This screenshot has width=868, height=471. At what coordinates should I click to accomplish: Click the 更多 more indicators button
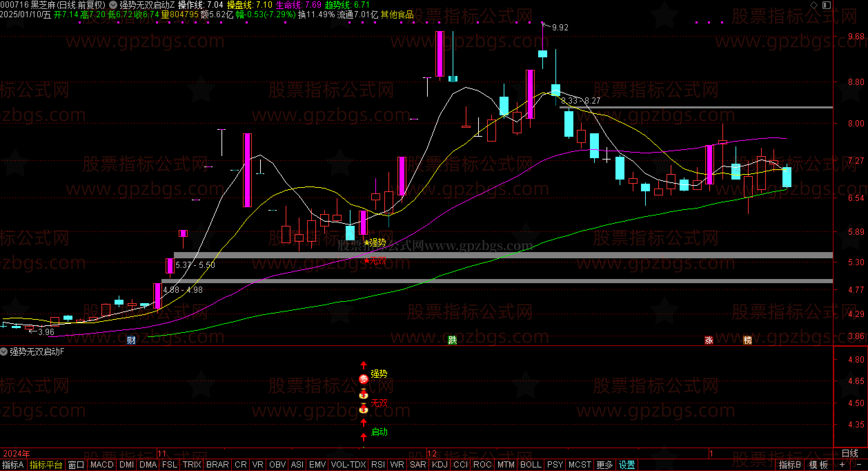click(x=604, y=465)
